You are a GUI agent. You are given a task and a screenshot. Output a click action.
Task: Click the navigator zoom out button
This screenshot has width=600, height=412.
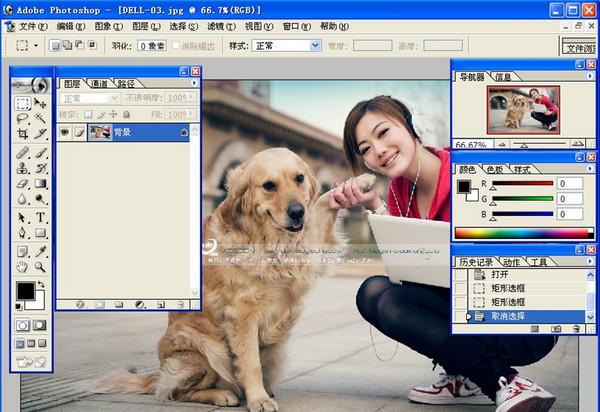tap(502, 145)
